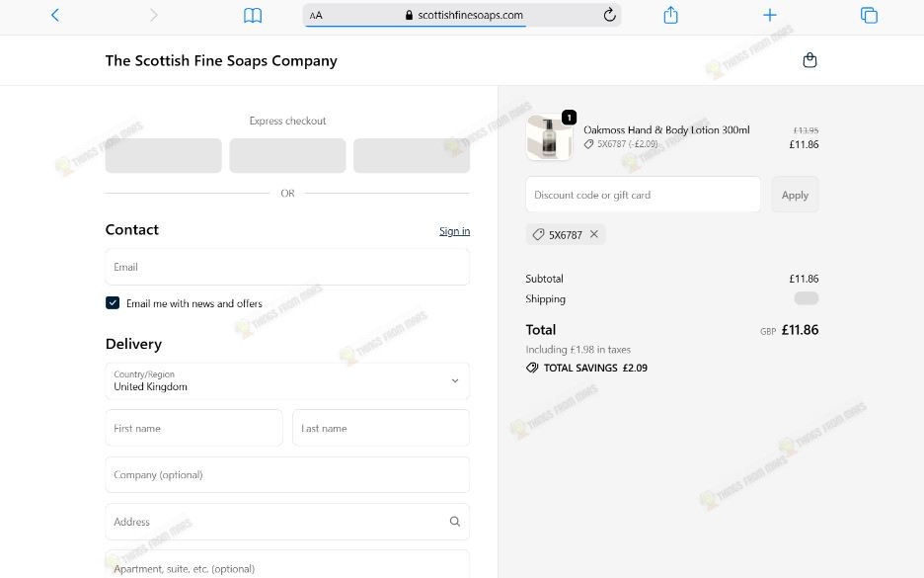The height and width of the screenshot is (578, 924).
Task: Click the scottishfinesoaps.com address bar
Action: [463, 16]
